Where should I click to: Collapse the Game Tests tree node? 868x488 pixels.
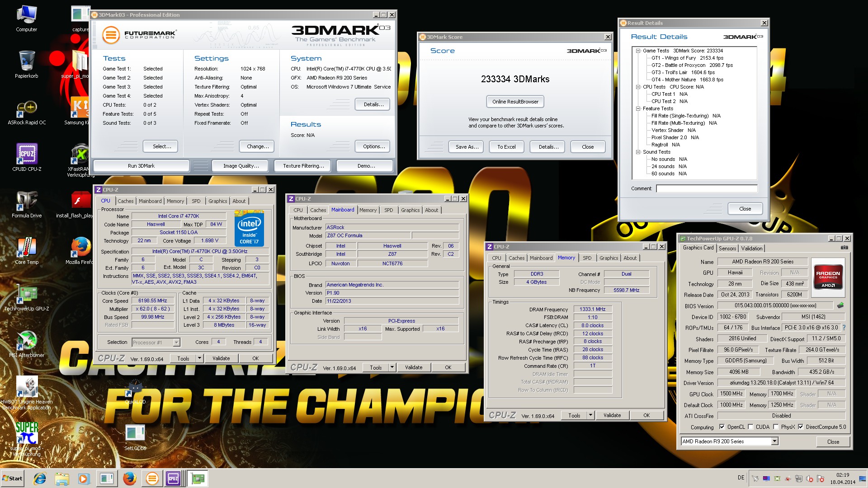638,51
